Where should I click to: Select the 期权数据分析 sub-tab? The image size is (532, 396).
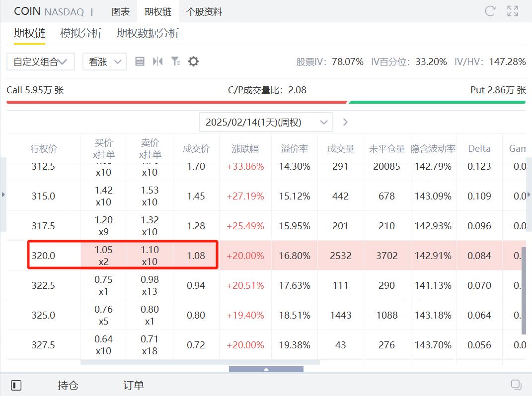click(x=148, y=33)
